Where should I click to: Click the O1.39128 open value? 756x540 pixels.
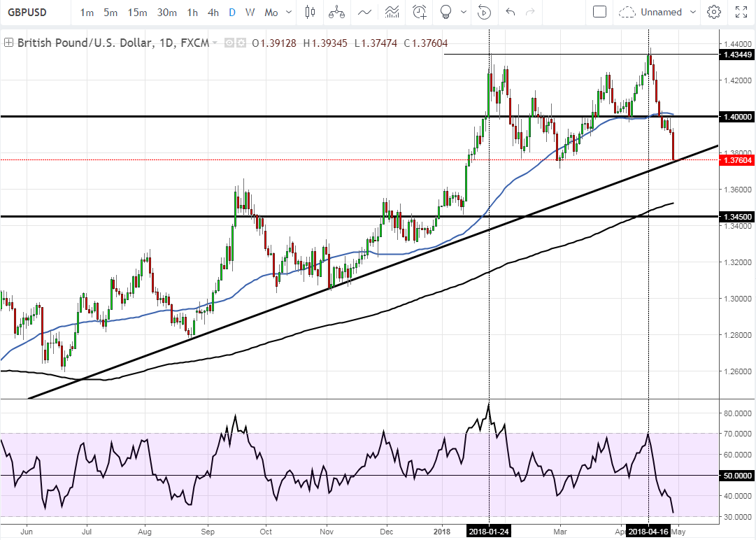(274, 43)
